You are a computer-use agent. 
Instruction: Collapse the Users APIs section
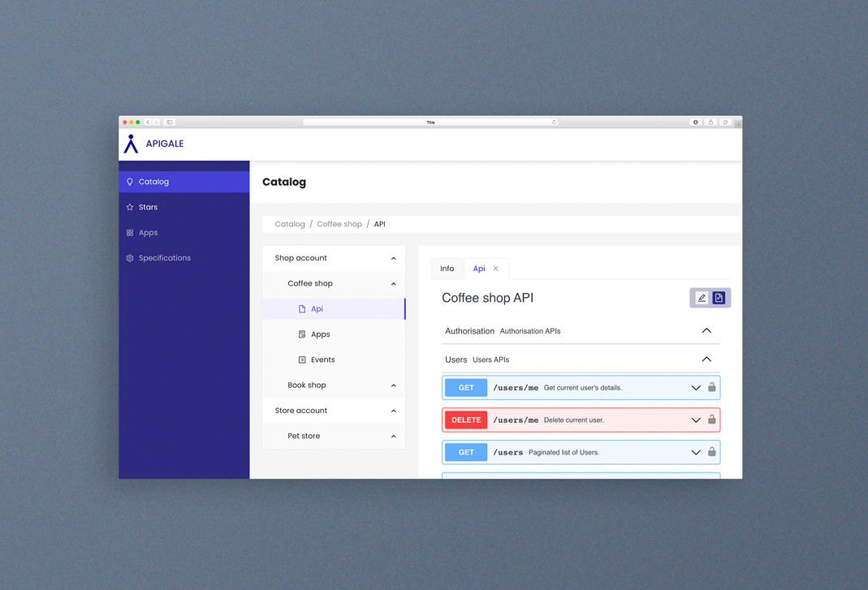706,359
